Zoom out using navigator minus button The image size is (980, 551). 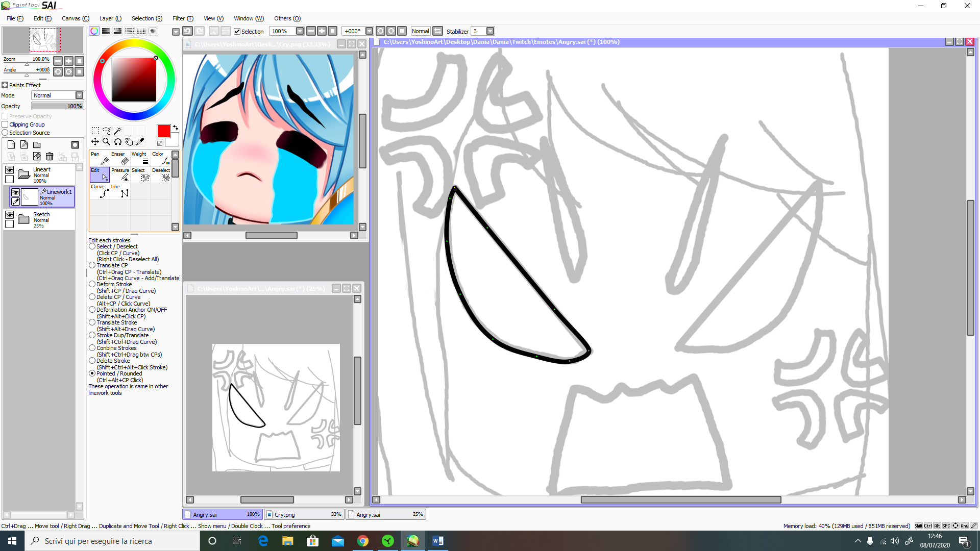pos(58,61)
